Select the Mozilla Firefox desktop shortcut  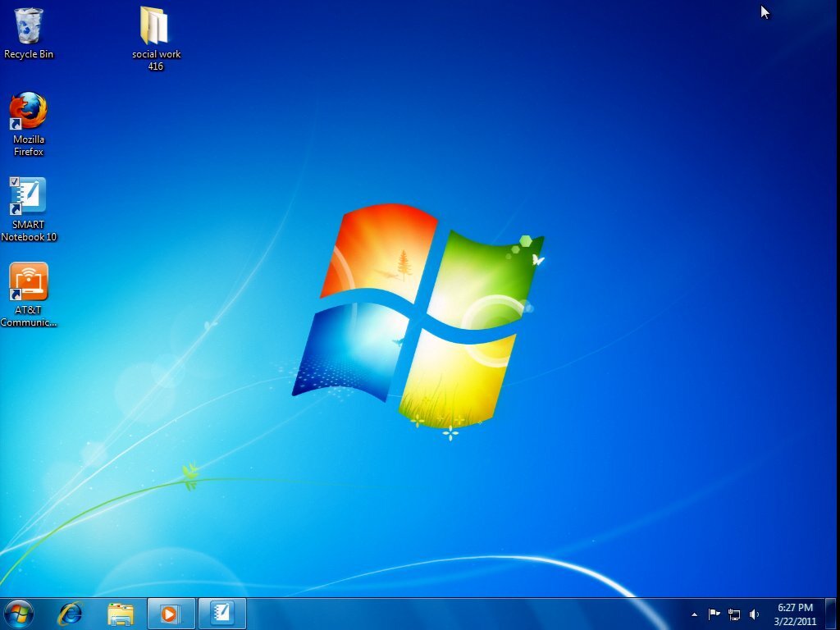click(29, 124)
